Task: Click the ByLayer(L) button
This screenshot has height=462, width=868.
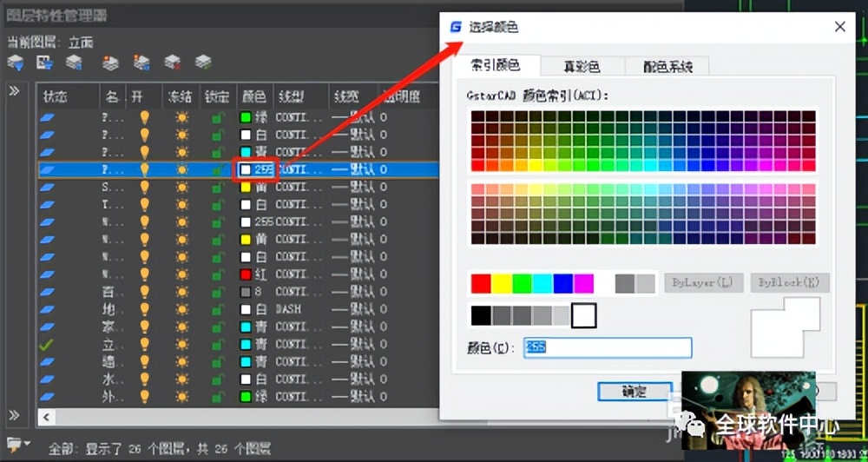Action: tap(703, 282)
